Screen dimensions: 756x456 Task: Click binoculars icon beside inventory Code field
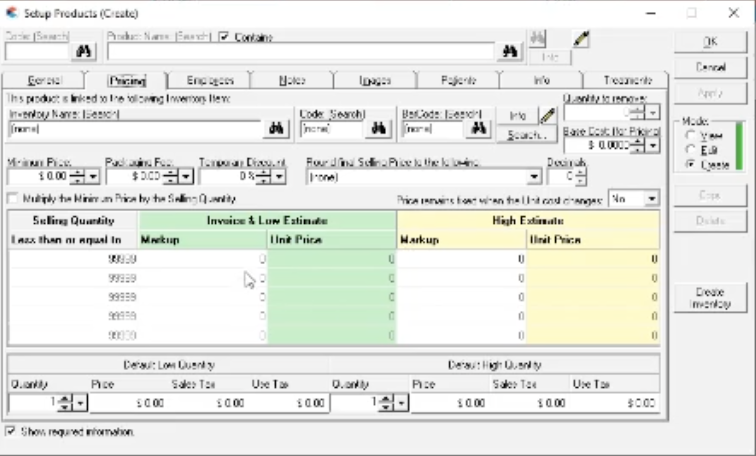click(x=378, y=129)
